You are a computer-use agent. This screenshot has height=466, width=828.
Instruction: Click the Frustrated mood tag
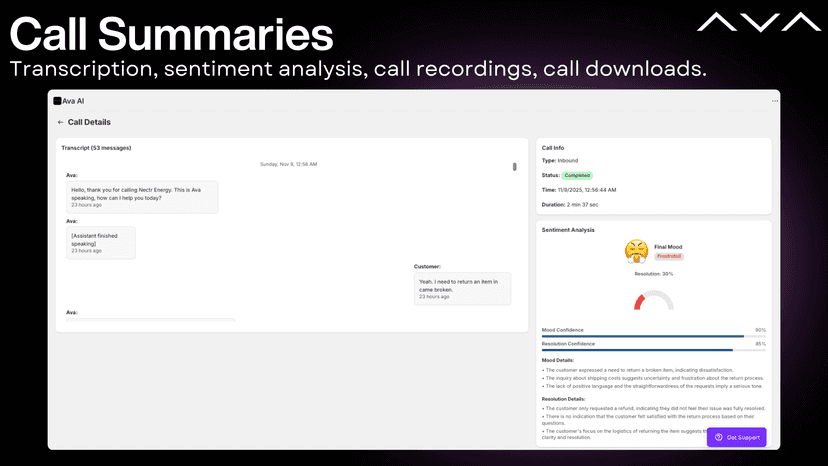[669, 256]
